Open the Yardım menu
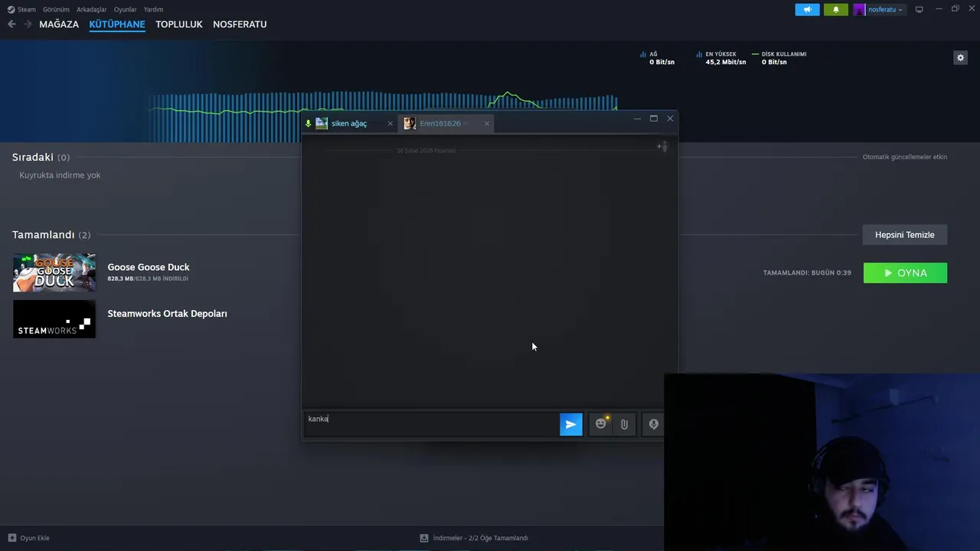The width and height of the screenshot is (980, 551). [153, 9]
